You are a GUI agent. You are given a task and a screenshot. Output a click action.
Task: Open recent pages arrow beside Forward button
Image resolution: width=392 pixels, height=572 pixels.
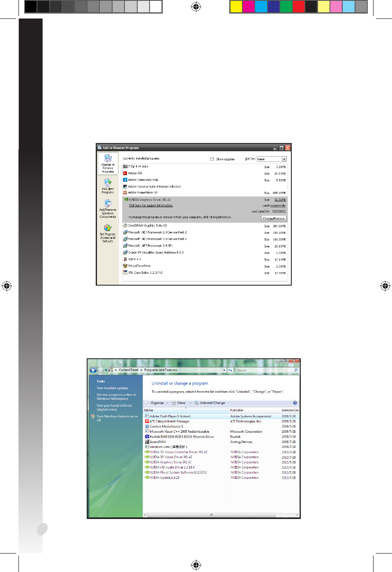click(106, 370)
